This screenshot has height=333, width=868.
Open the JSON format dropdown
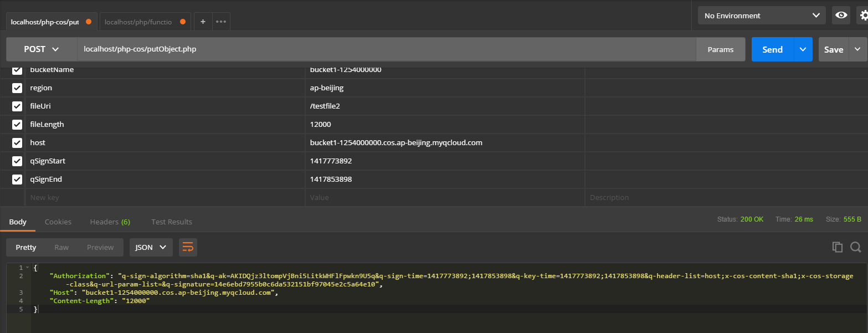coord(151,247)
